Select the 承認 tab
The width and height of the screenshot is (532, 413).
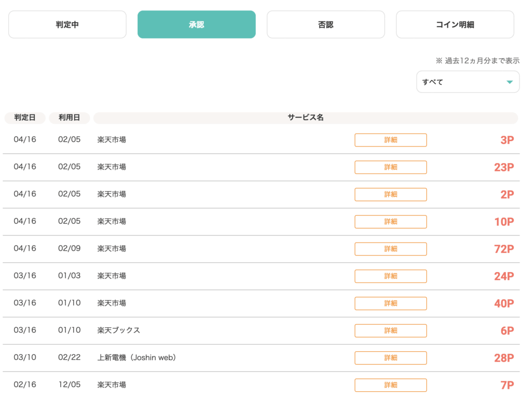click(x=196, y=24)
